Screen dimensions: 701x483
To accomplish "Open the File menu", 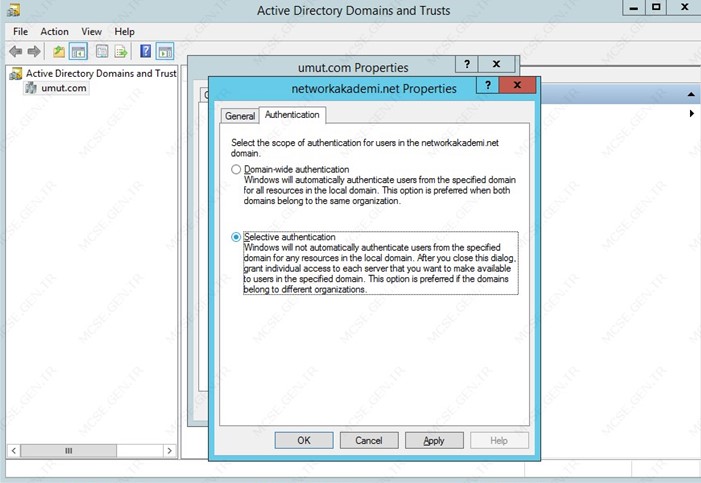I will coord(21,32).
